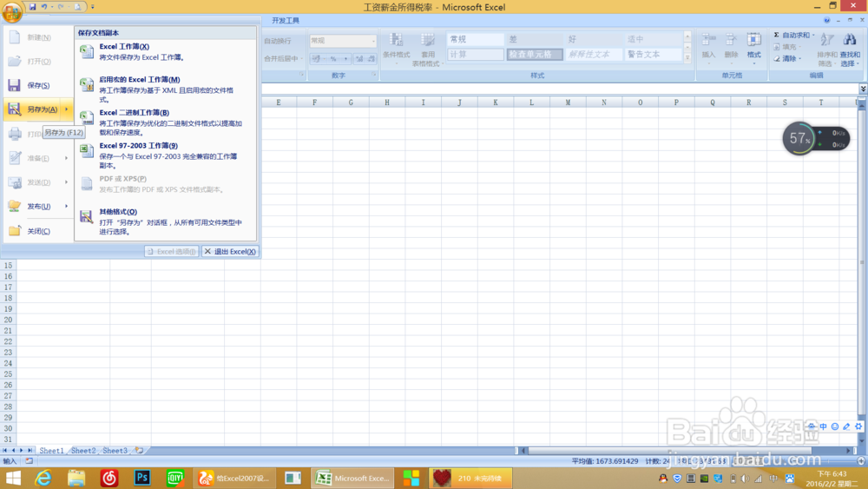
Task: Click merge and center (合并后居中) button
Action: tap(282, 58)
